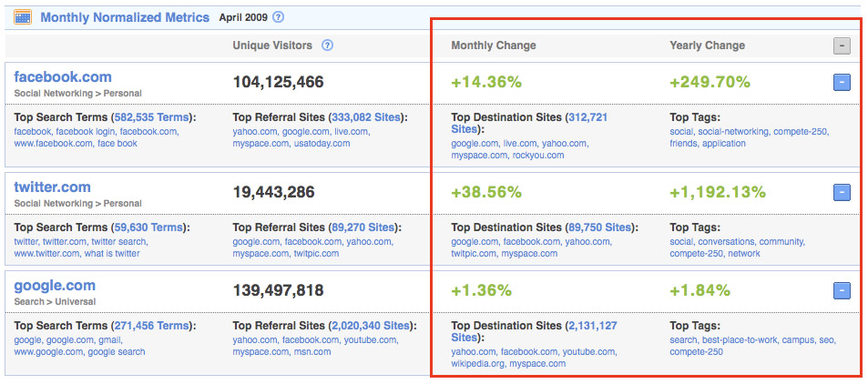Open help icon next to Unique Visitors
This screenshot has height=384, width=868.
(328, 45)
